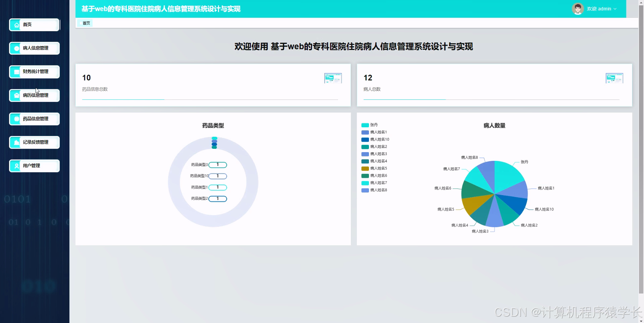
Task: Open 病历信息管理 in the sidebar
Action: 34,95
